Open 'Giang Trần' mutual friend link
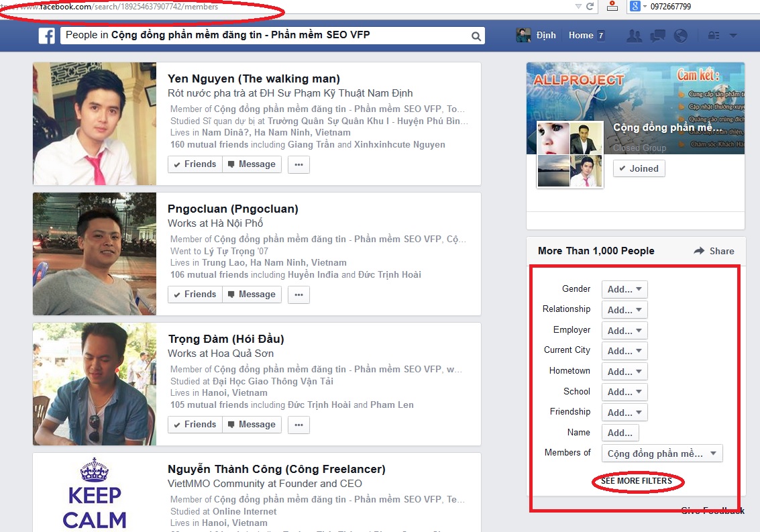 tap(311, 144)
